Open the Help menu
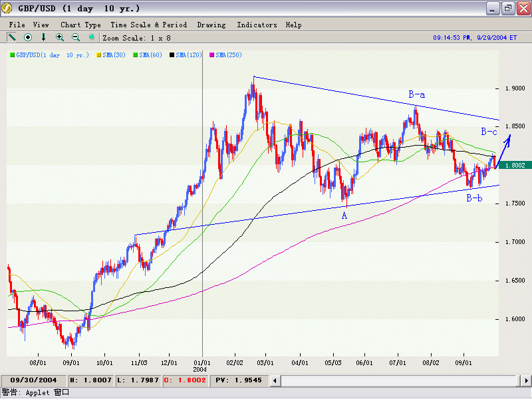The height and width of the screenshot is (399, 532). coord(293,25)
